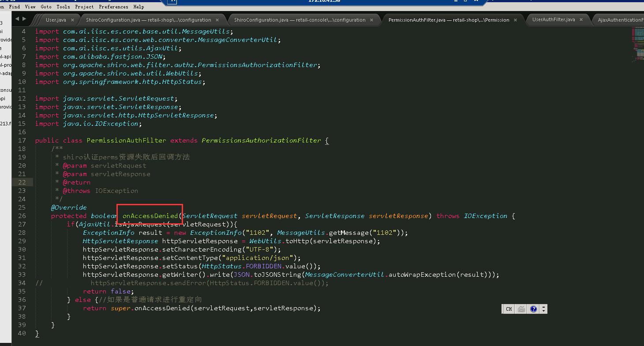Screen dimensions: 644x346
Task: Click line number 40 in the gutter
Action: click(22, 333)
